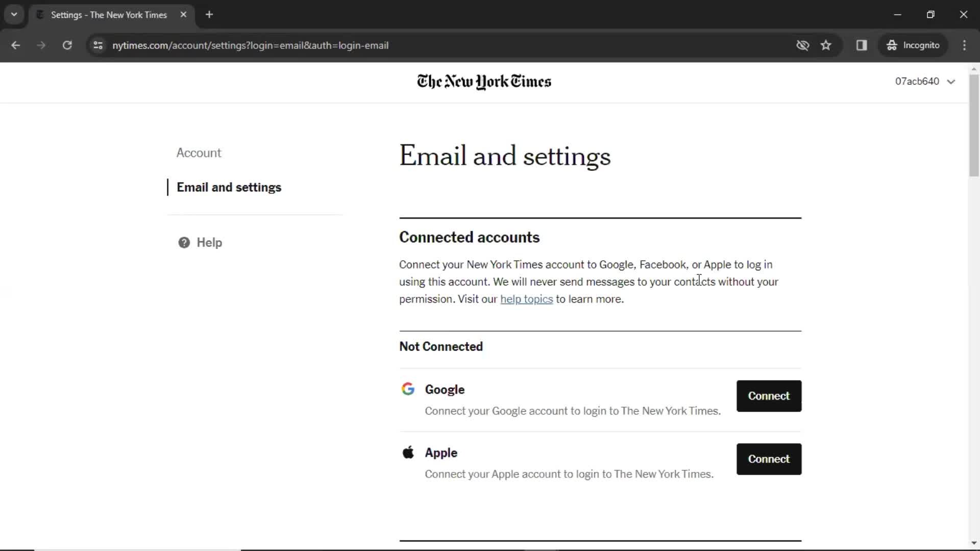Click the Google 'G' icon
The width and height of the screenshot is (980, 551).
(x=407, y=390)
